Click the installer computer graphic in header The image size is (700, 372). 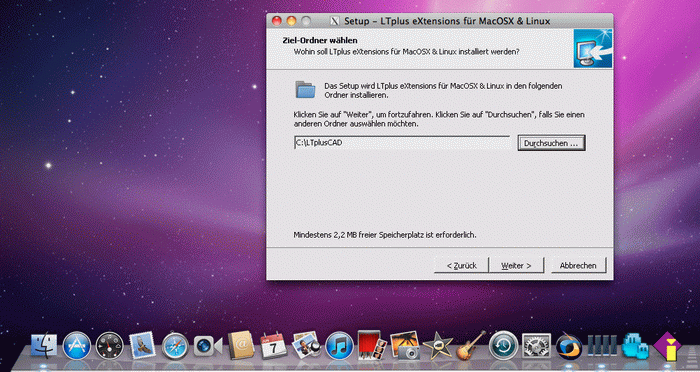pos(593,48)
